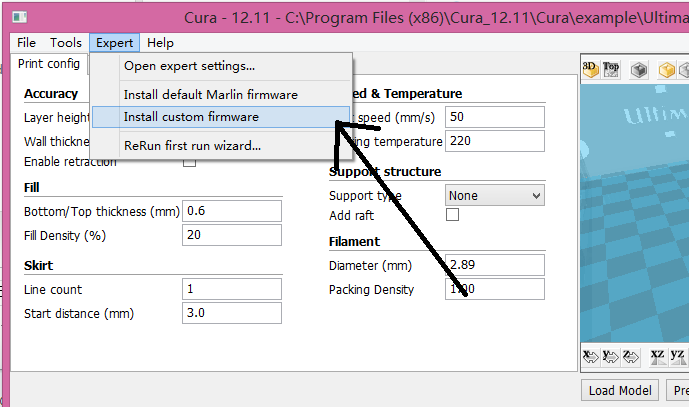Toggle the Add raft checkbox
This screenshot has width=689, height=407.
(452, 215)
